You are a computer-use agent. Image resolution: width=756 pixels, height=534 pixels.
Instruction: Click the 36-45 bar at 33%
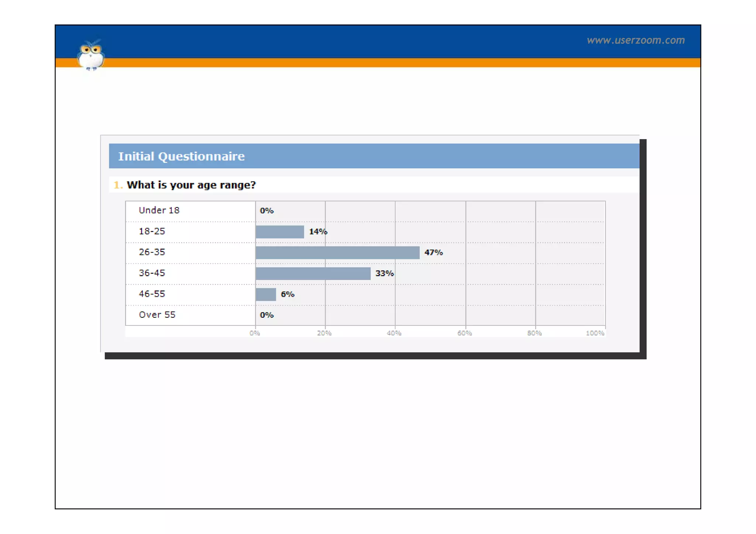(313, 273)
